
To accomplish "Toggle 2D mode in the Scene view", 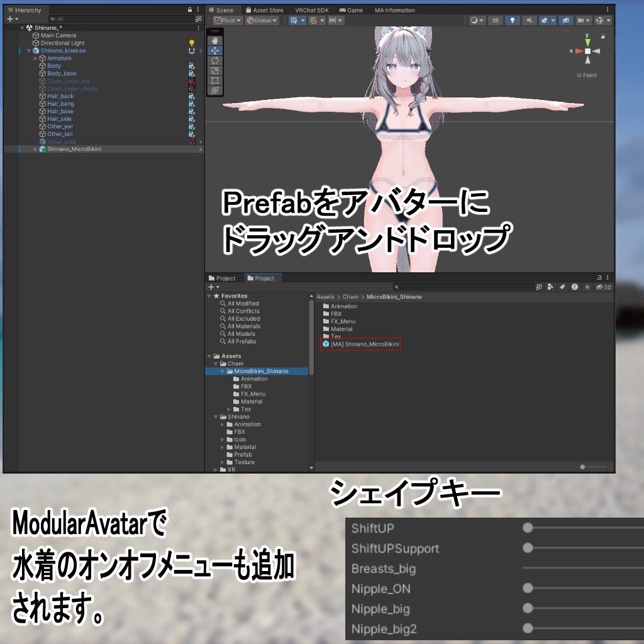I will coord(496,20).
